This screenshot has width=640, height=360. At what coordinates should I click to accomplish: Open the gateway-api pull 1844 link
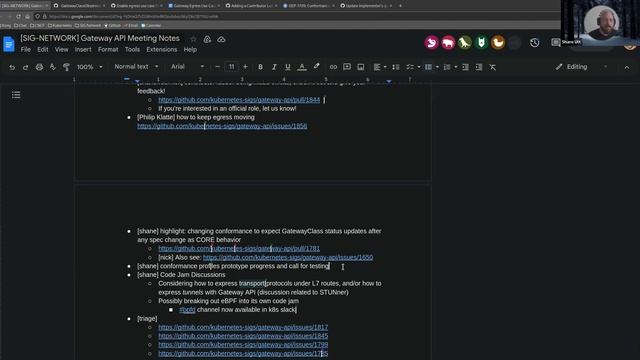tap(239, 100)
